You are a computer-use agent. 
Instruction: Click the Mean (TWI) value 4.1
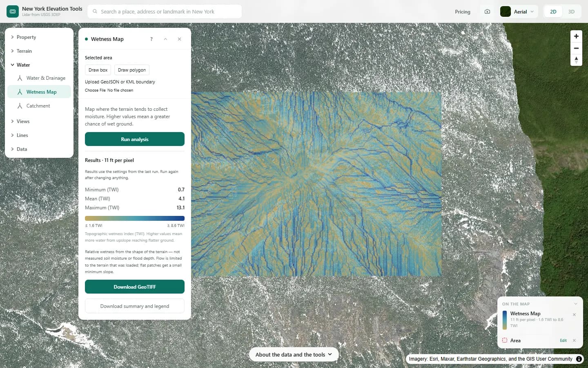coord(181,199)
